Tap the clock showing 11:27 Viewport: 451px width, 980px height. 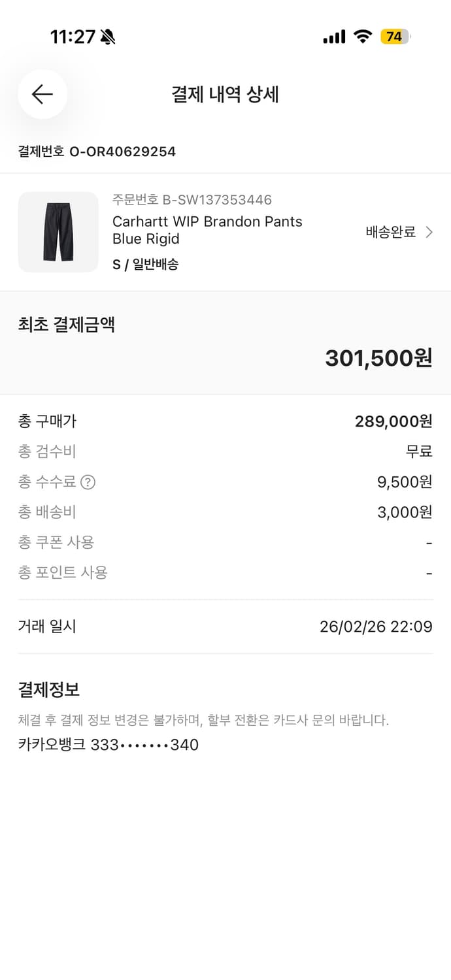click(x=73, y=37)
